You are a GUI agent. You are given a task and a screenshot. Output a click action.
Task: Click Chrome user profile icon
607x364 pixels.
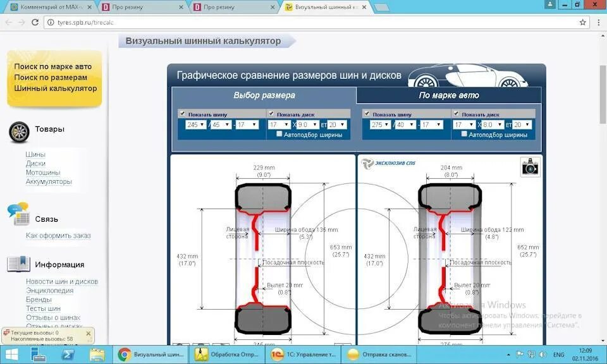[549, 4]
